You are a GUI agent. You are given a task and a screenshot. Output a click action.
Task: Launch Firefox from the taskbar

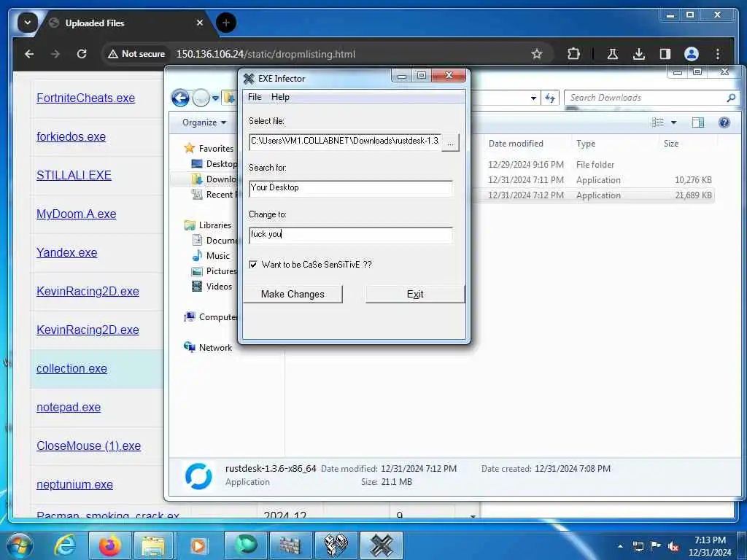pyautogui.click(x=109, y=545)
